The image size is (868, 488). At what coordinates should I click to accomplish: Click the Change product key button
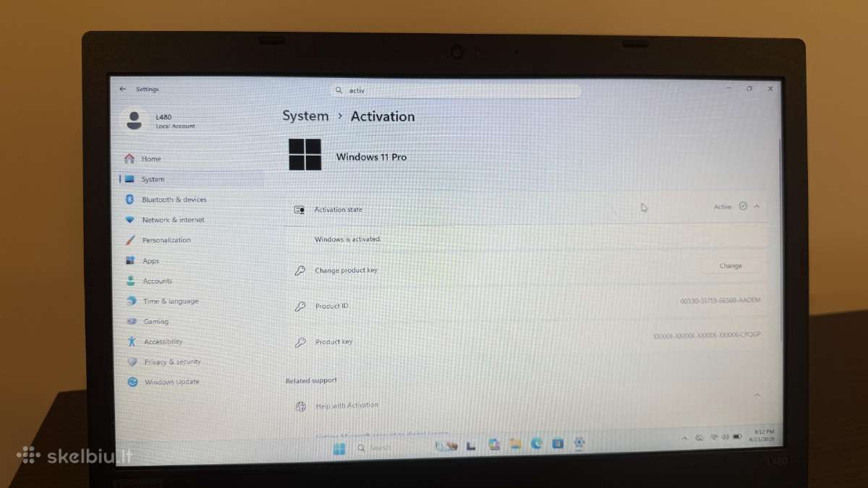click(731, 266)
